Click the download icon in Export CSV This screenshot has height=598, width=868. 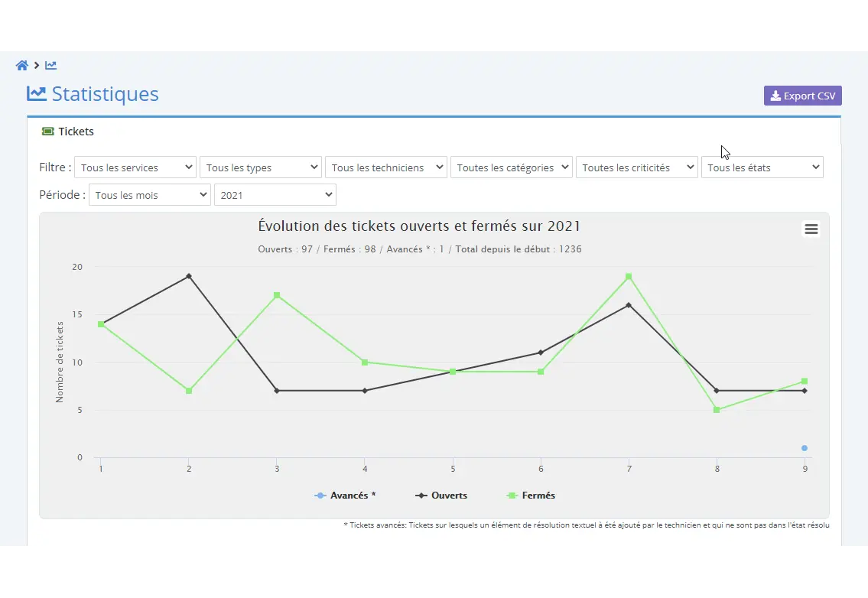775,96
